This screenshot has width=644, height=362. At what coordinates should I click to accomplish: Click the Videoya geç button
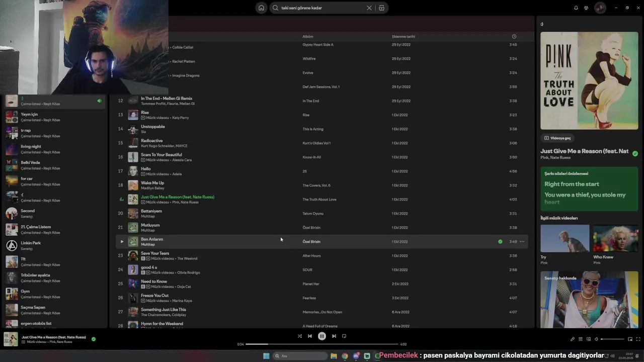click(558, 138)
